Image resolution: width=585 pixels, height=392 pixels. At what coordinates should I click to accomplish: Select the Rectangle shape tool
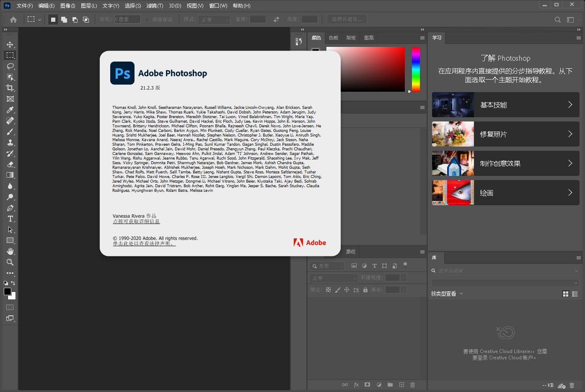(10, 240)
